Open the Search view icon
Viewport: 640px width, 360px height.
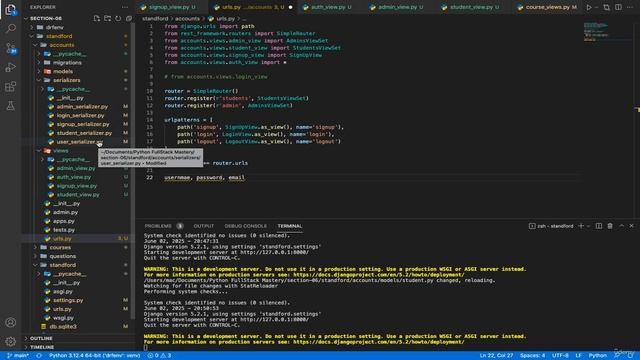click(x=11, y=29)
